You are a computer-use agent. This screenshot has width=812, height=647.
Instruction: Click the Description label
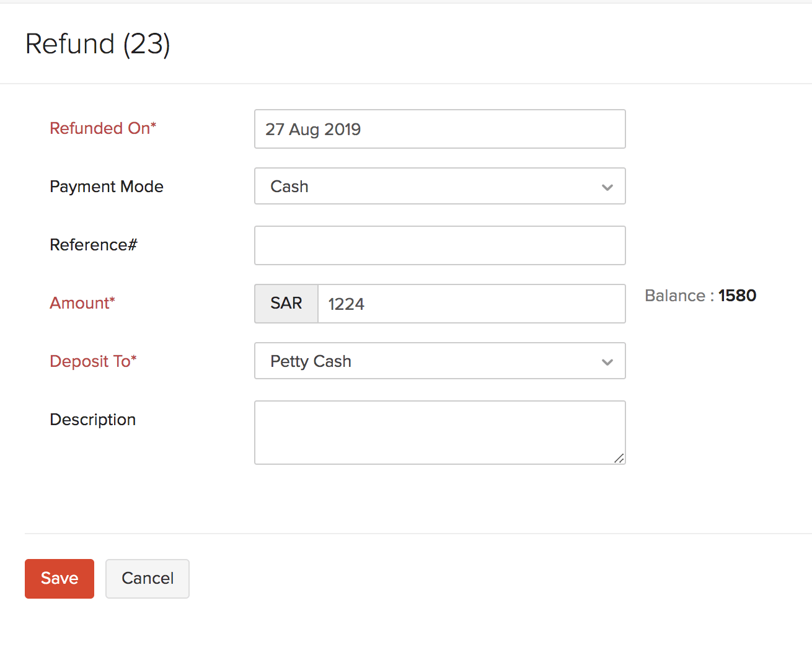click(93, 420)
